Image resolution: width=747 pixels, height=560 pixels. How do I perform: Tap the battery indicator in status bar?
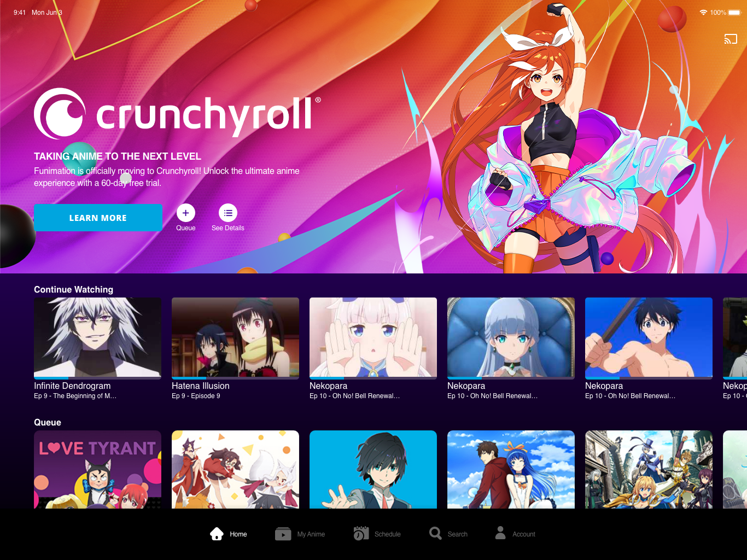pos(734,12)
